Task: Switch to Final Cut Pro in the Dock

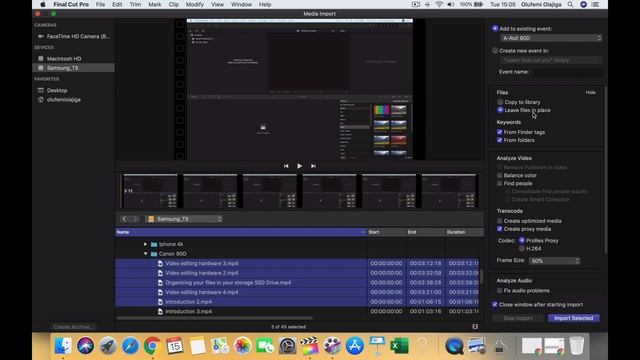Action: (310, 346)
